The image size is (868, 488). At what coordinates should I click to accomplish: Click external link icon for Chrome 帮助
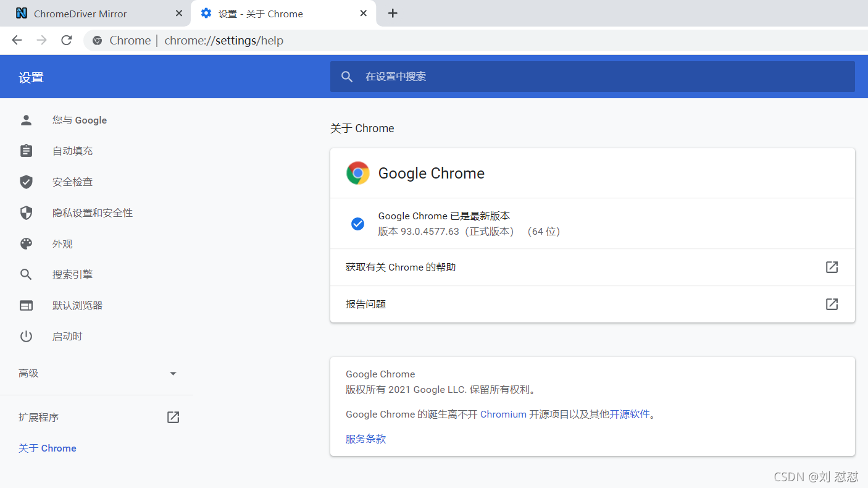click(832, 267)
